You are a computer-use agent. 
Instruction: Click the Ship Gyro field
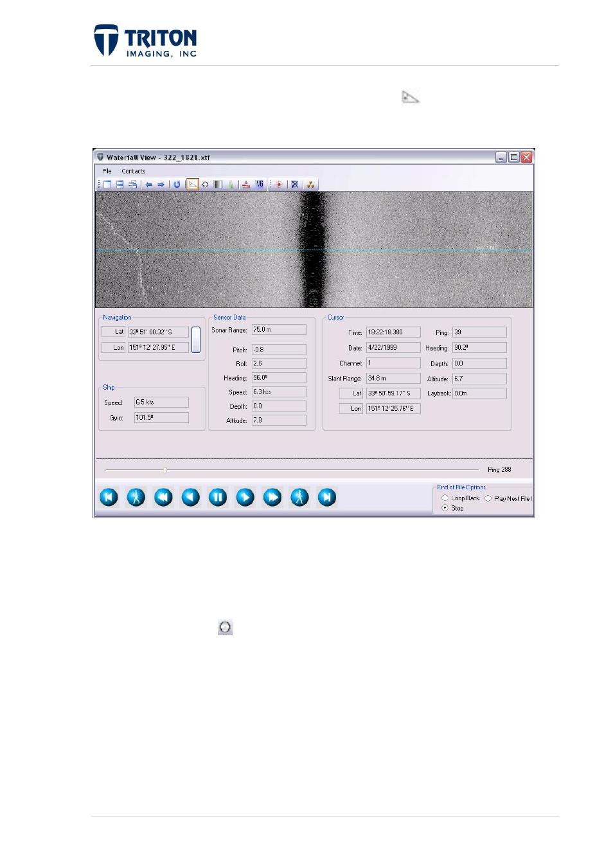tap(161, 417)
